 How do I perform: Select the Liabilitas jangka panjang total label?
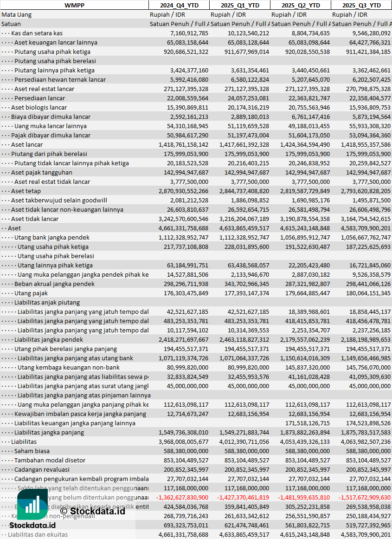[x=49, y=432]
